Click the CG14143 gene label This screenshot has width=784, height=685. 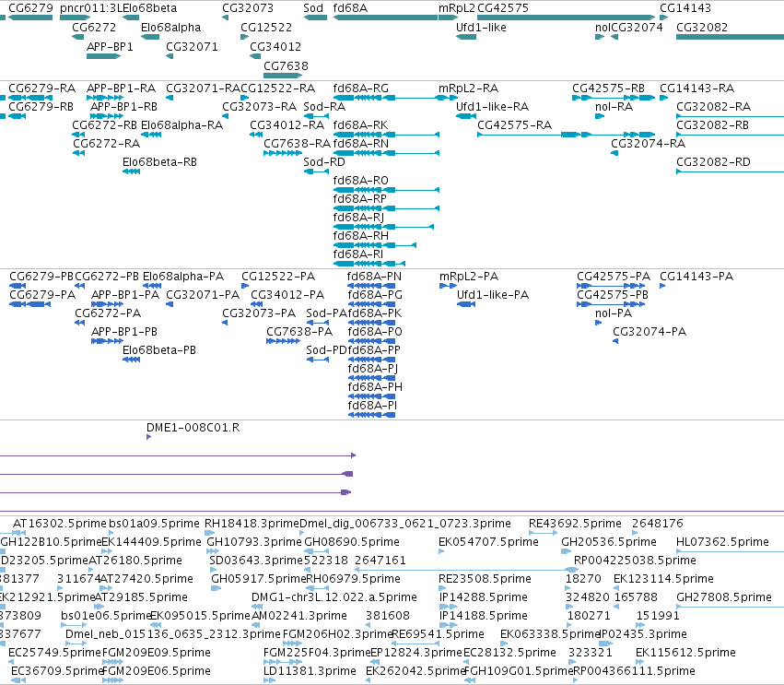[685, 8]
